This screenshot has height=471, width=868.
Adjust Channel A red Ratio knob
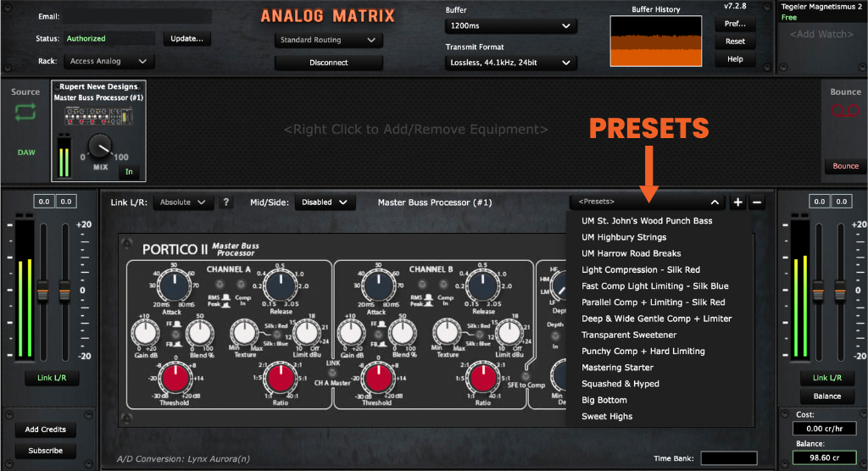coord(280,379)
